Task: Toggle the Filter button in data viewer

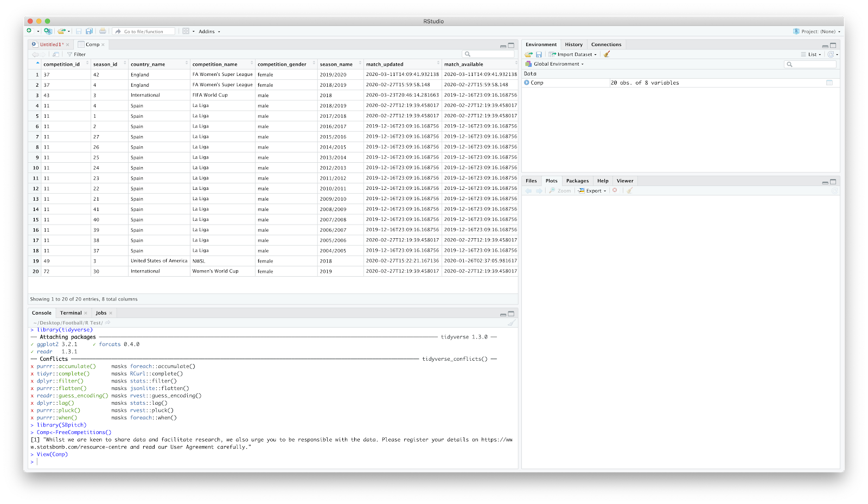Action: 76,54
